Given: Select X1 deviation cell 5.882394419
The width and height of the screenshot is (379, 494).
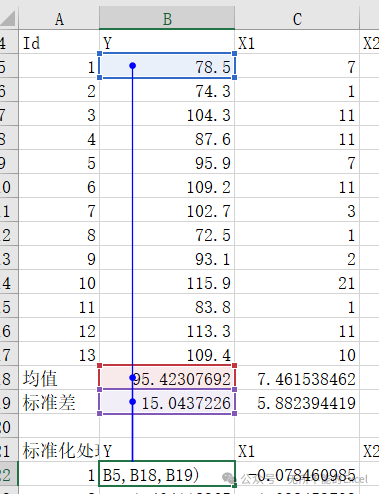Looking at the screenshot, I should [x=297, y=402].
